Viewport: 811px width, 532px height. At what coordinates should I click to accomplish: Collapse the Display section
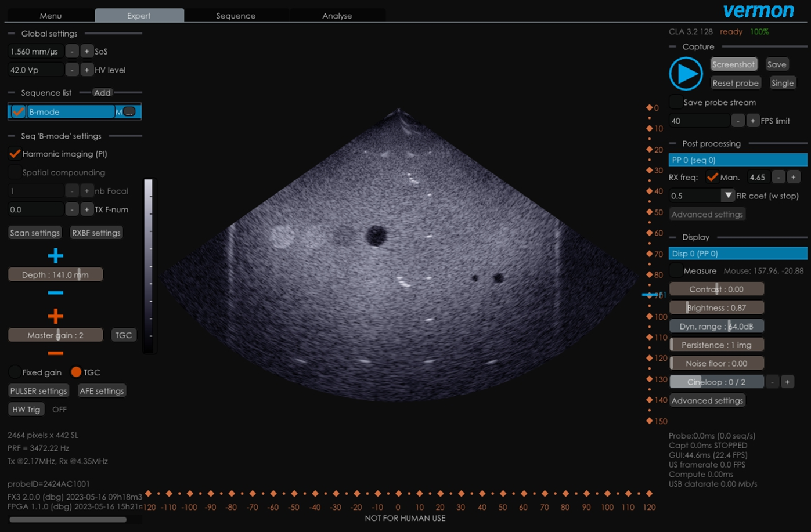point(672,237)
